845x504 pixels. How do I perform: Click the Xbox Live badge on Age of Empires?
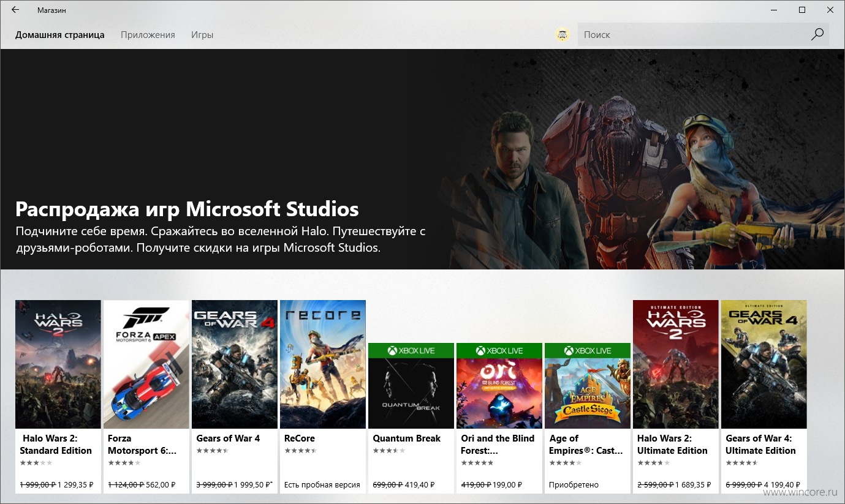tap(588, 350)
